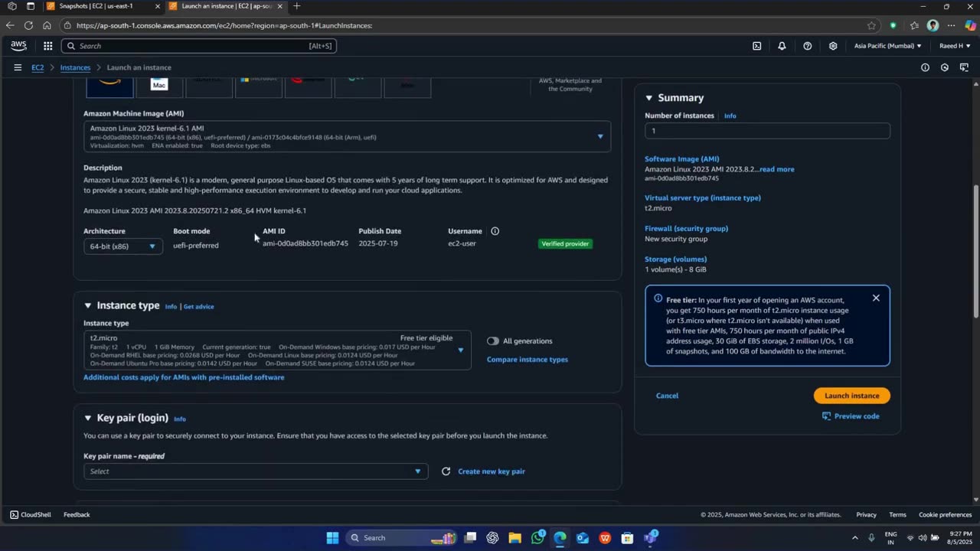The image size is (980, 551).
Task: Open the Asia Pacific (Mumbai) region menu
Action: coord(888,46)
